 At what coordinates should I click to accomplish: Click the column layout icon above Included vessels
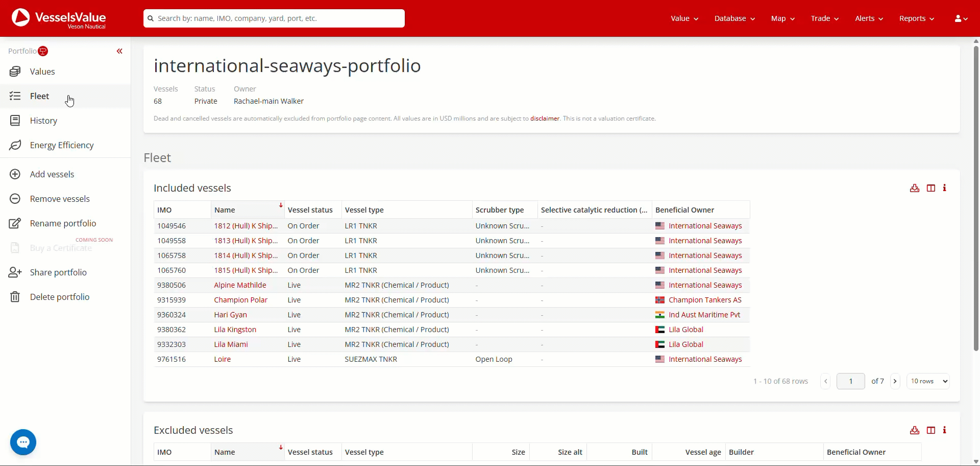(x=931, y=188)
